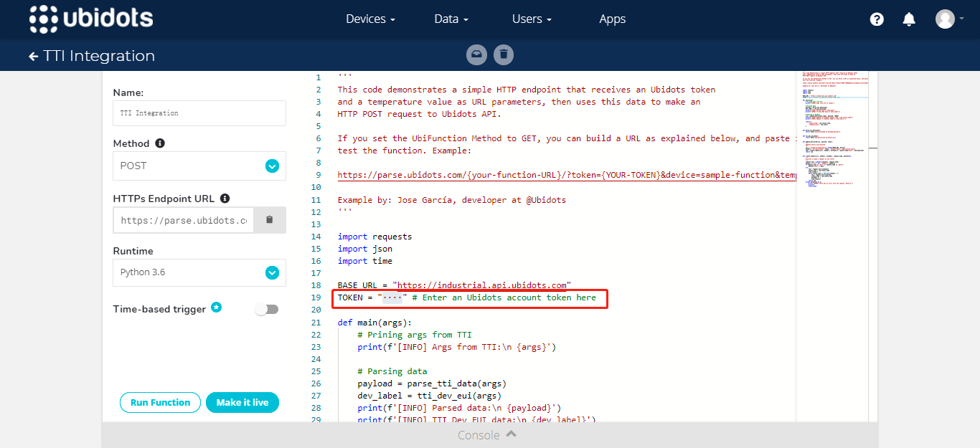Click the code minimap preview
The image size is (980, 448).
point(831,129)
